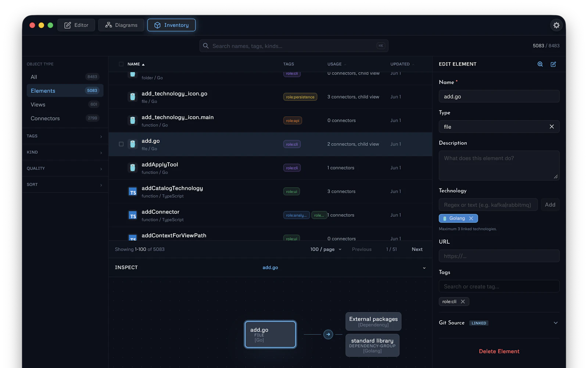The image size is (588, 368).
Task: Focus the Search names, tags, kinds field
Action: (294, 46)
